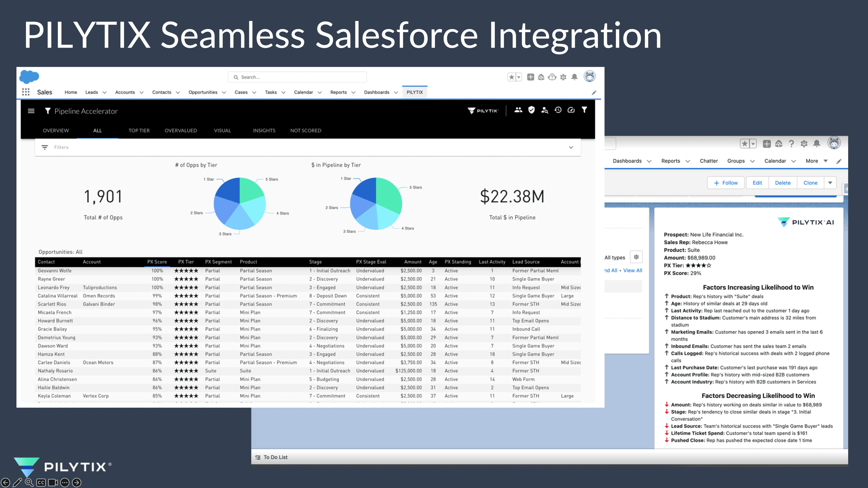Click the Omen Records account cell
Viewport: 868px width, 488px height.
99,296
